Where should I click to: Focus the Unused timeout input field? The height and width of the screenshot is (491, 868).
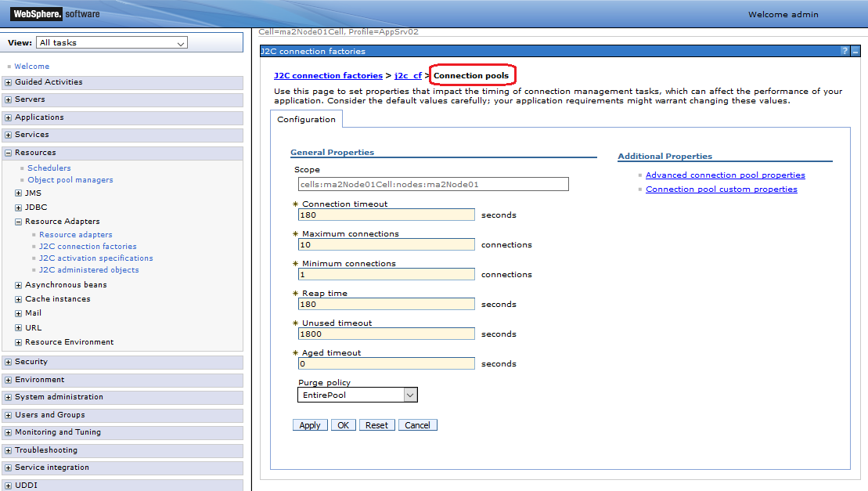tap(387, 334)
